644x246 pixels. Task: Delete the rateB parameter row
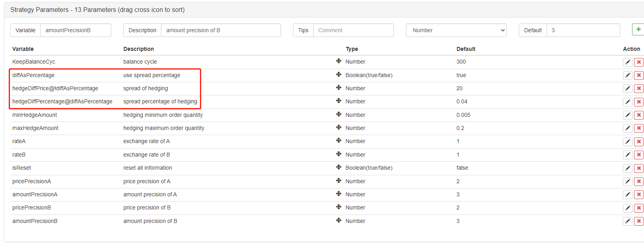coord(639,155)
